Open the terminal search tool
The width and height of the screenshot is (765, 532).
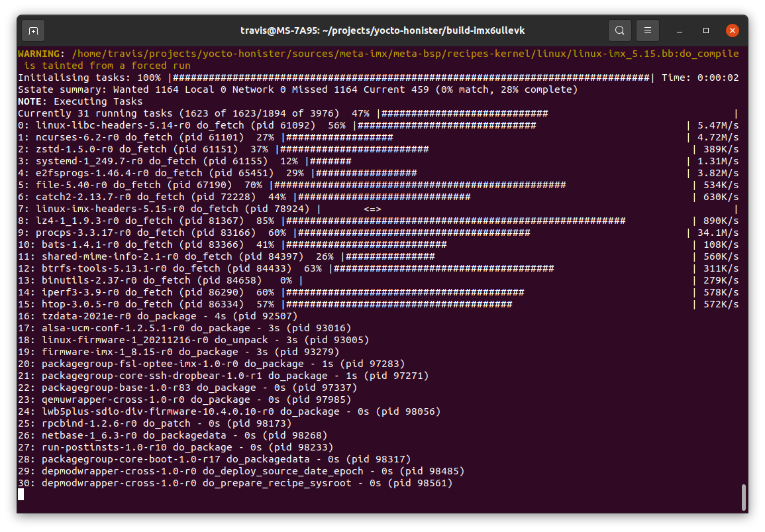point(619,30)
